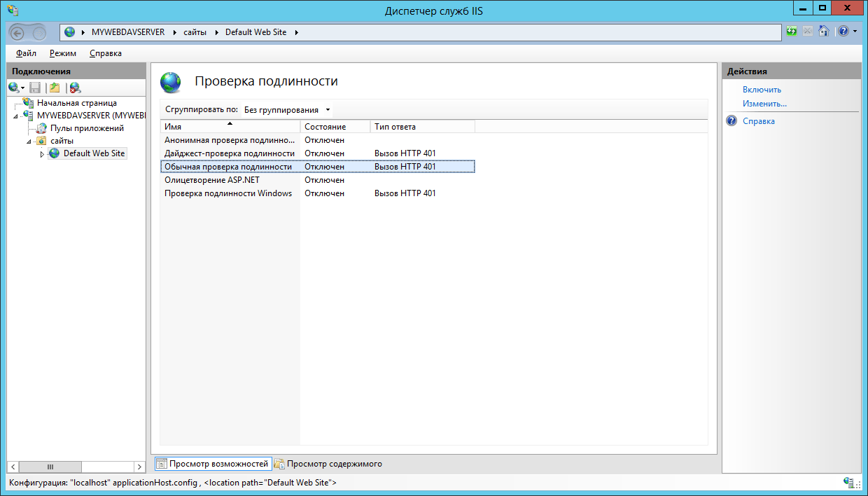
Task: Collapse the сайты tree node
Action: pyautogui.click(x=29, y=141)
